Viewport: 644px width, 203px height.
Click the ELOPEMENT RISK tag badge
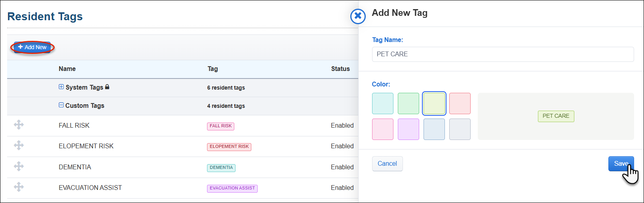point(229,147)
